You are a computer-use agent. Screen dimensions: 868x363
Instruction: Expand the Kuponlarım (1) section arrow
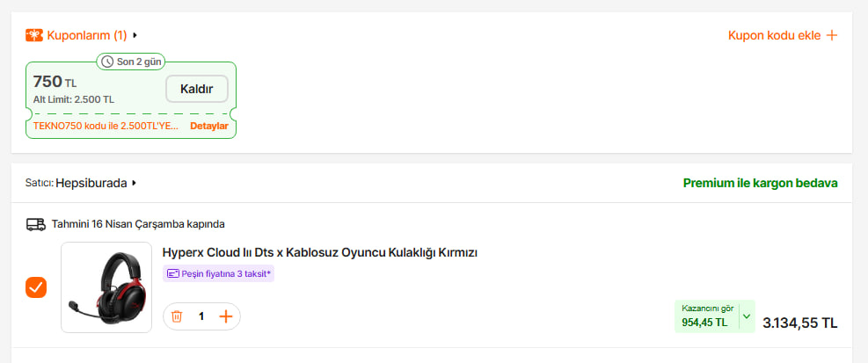135,36
